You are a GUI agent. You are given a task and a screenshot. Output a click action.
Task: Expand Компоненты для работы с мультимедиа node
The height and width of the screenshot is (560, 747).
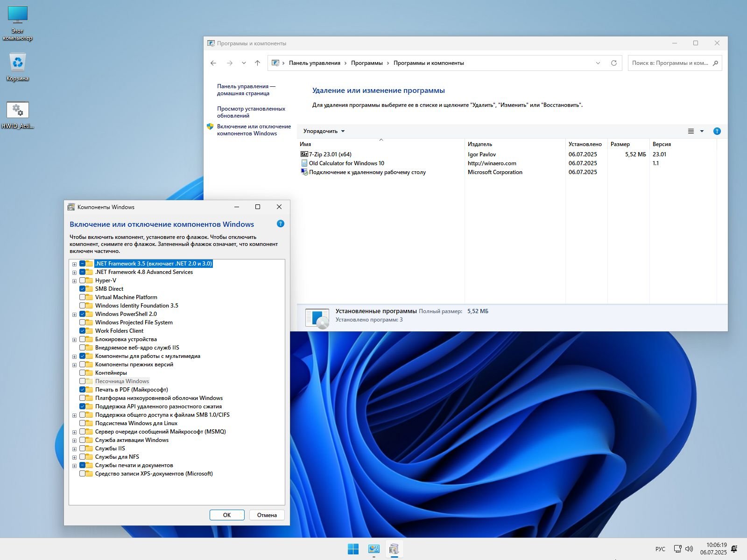point(74,357)
